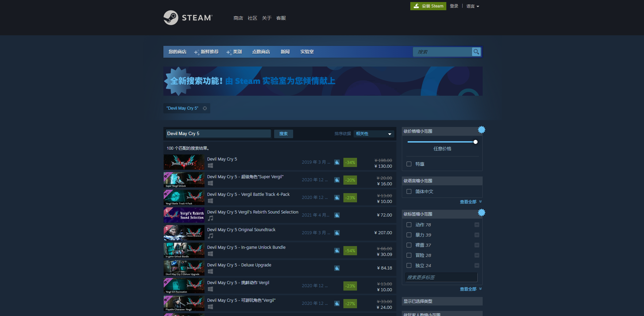Open Devil May Cry 5 - Deluxe Upgrade result
644x316 pixels.
(280, 268)
